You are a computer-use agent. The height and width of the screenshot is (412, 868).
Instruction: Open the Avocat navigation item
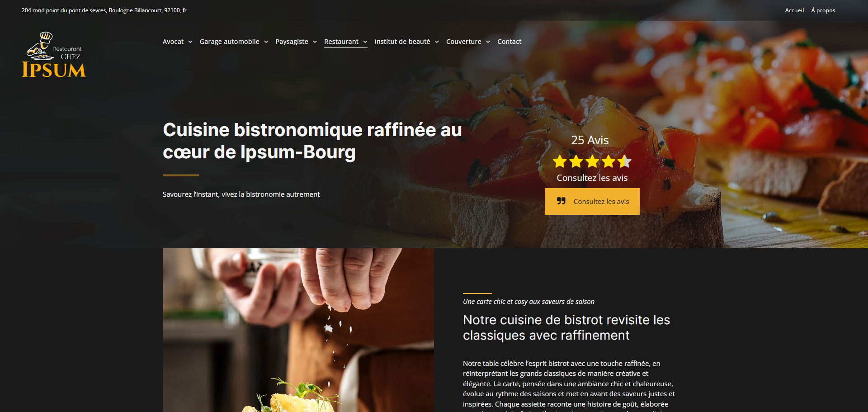(x=173, y=42)
